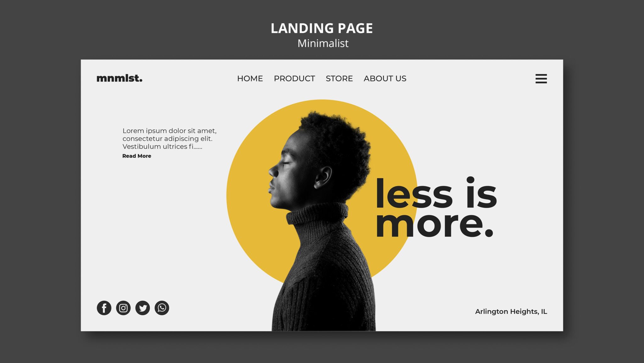
Task: Navigate to the HOME tab
Action: point(250,78)
